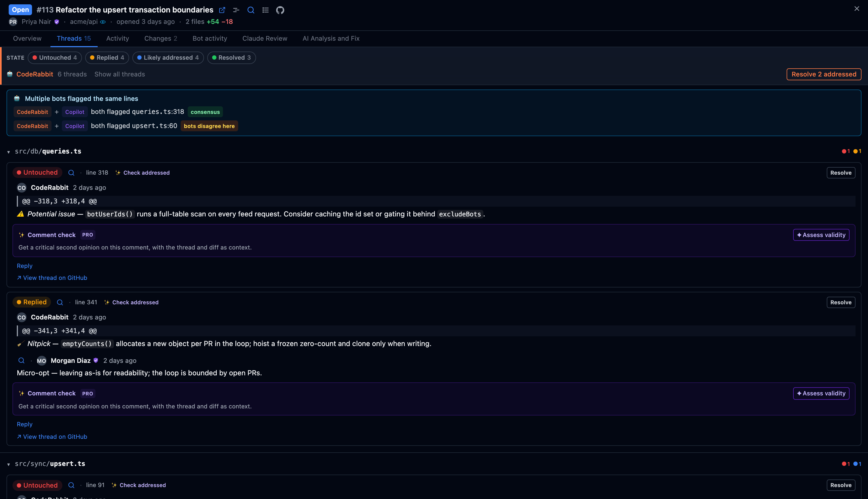
Task: Click CodeRabbit avatar on line 341 comment
Action: tap(22, 317)
